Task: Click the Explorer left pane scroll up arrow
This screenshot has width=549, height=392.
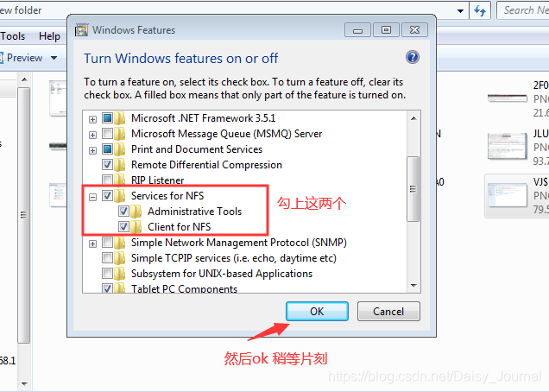Action: pyautogui.click(x=24, y=79)
